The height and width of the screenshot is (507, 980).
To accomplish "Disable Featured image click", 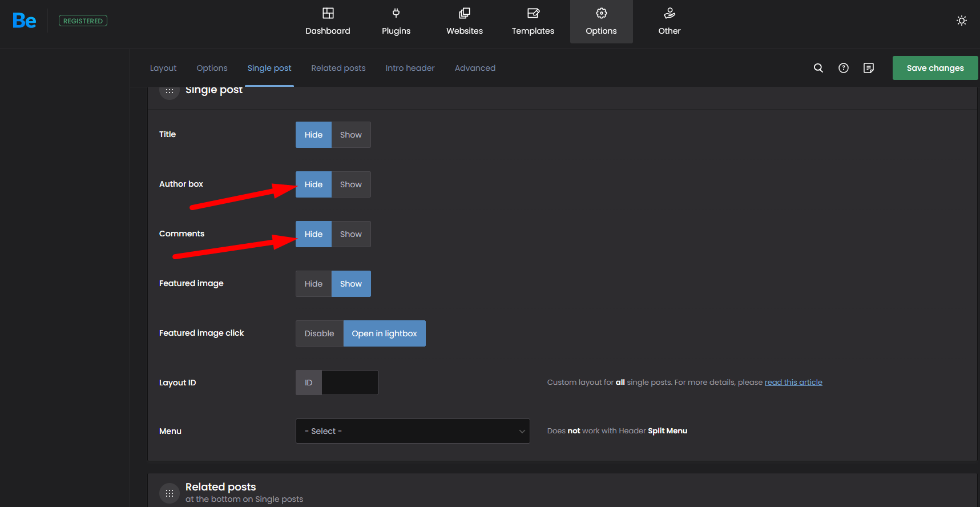I will tap(319, 333).
